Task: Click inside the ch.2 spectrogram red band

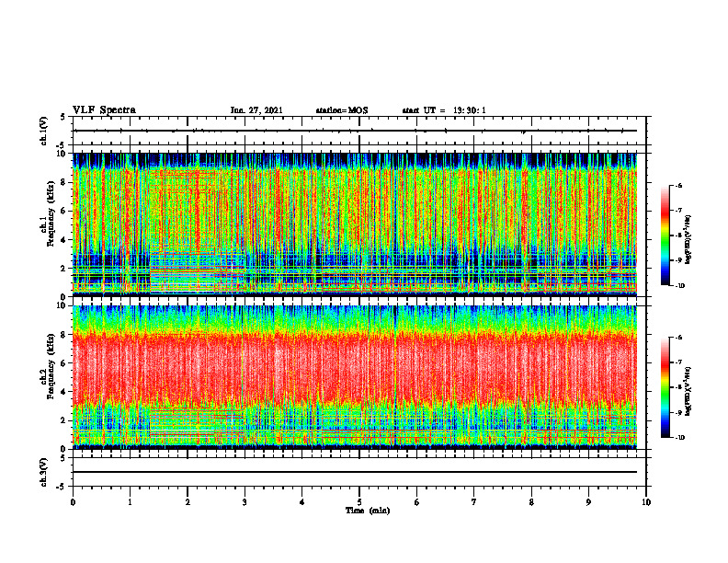Action: (x=355, y=367)
